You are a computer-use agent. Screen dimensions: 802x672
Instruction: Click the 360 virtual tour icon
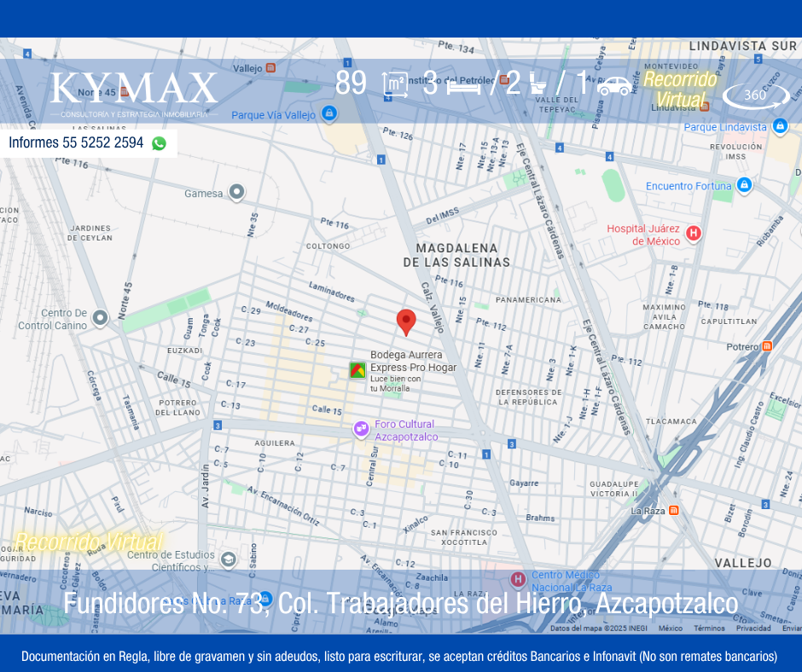[755, 96]
